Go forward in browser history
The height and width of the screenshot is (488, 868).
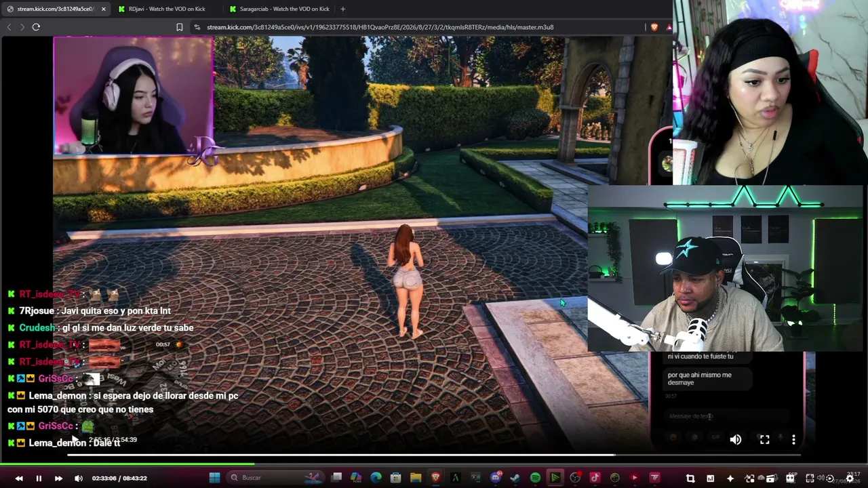22,27
